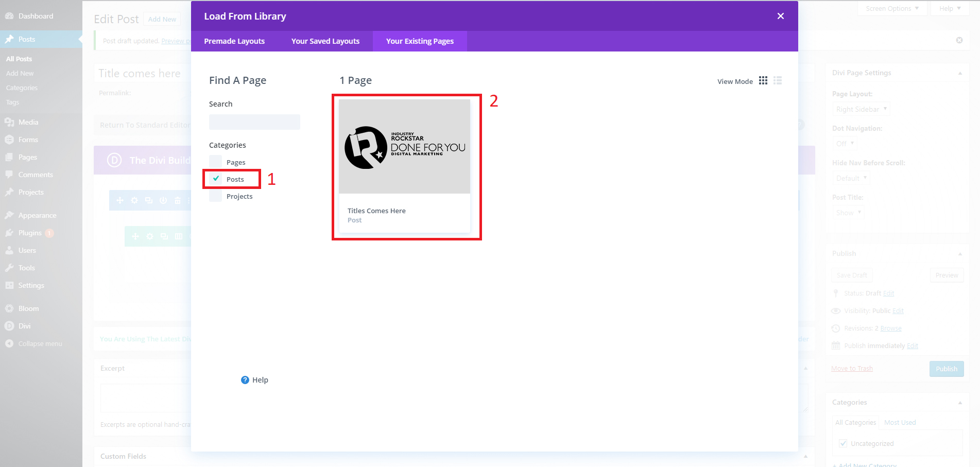The width and height of the screenshot is (980, 467).
Task: Dismiss the post draft updated notice
Action: click(959, 40)
